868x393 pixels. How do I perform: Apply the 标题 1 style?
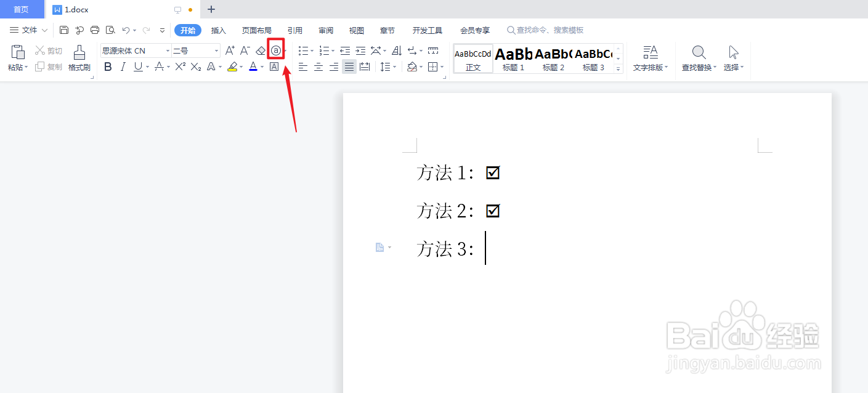[513, 58]
